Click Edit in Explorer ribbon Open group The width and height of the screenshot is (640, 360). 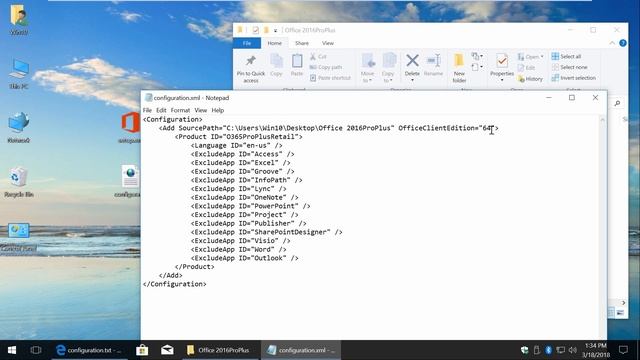pyautogui.click(x=527, y=68)
